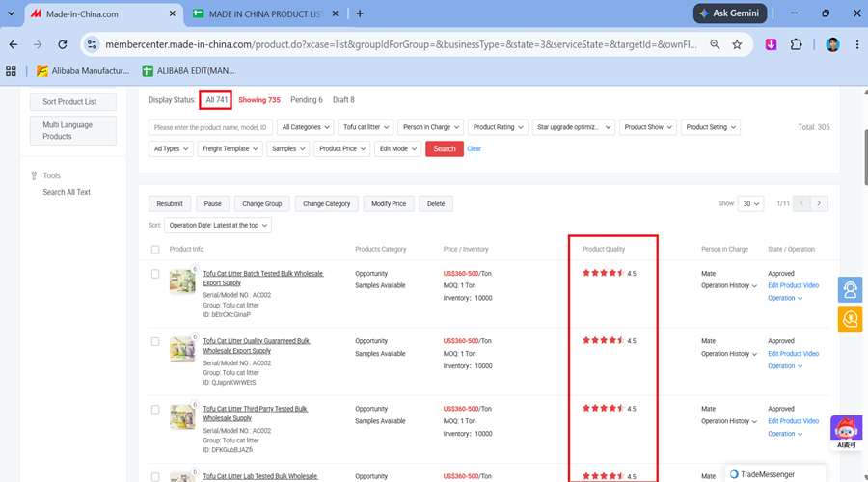Screen dimensions: 868x482
Task: Open thumbnail of Batch Tested Bulk Wholesale product
Action: [x=182, y=281]
